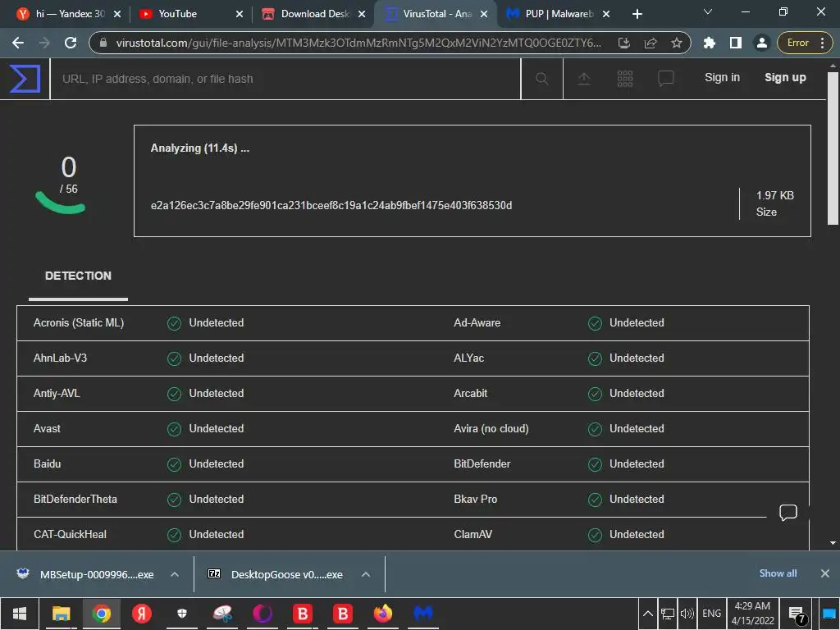The height and width of the screenshot is (630, 840).
Task: Click the VirusTotal sigma logo
Action: pyautogui.click(x=25, y=79)
